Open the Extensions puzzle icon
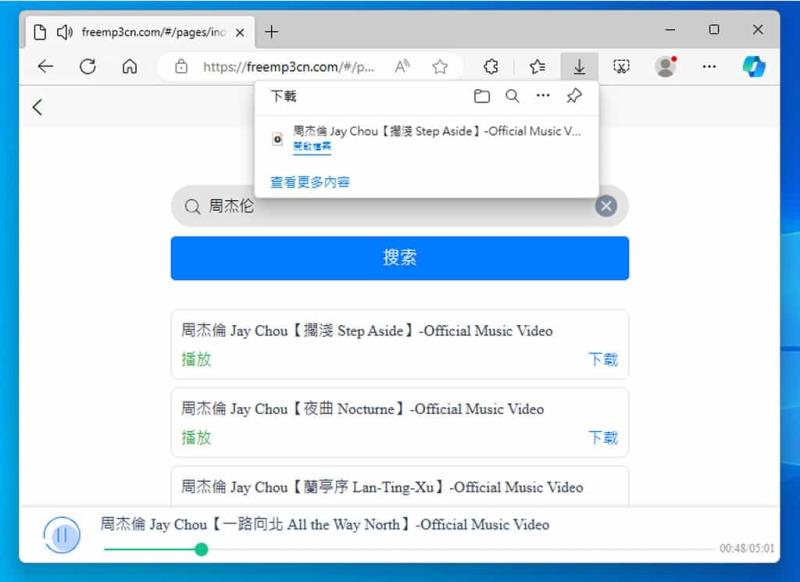The height and width of the screenshot is (582, 800). tap(491, 66)
